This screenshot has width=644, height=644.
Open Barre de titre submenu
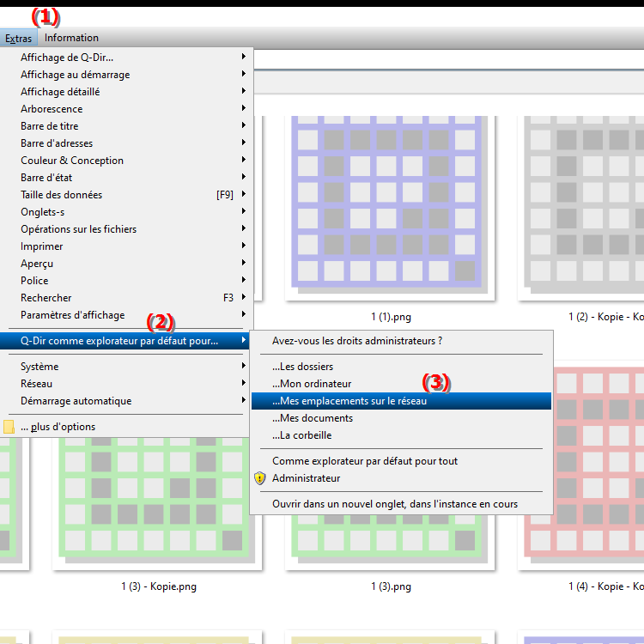tap(125, 126)
